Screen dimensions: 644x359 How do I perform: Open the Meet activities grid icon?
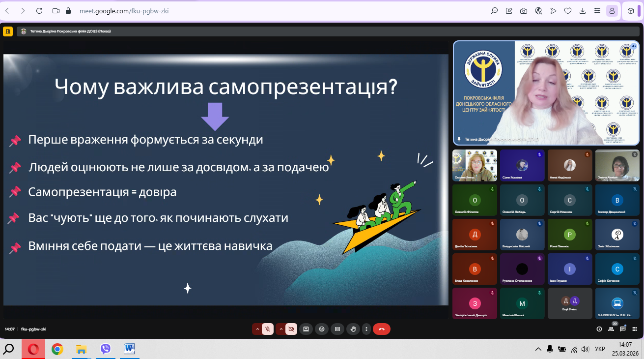tap(635, 329)
